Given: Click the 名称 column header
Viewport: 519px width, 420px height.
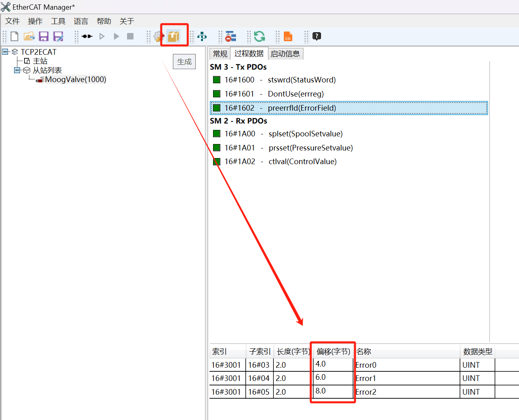Looking at the screenshot, I should point(406,351).
